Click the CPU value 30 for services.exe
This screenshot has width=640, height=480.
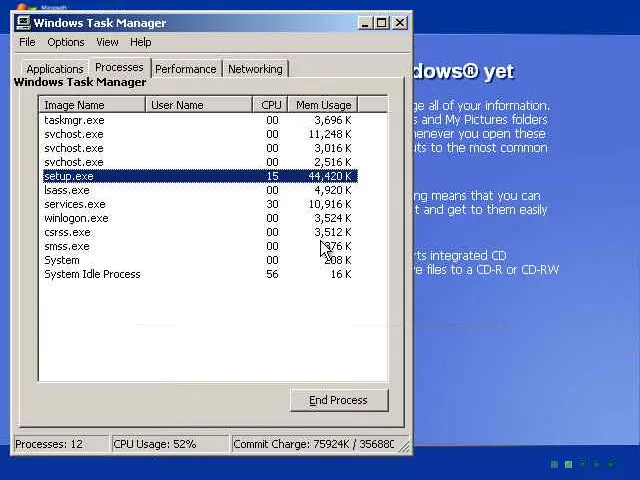tap(272, 204)
